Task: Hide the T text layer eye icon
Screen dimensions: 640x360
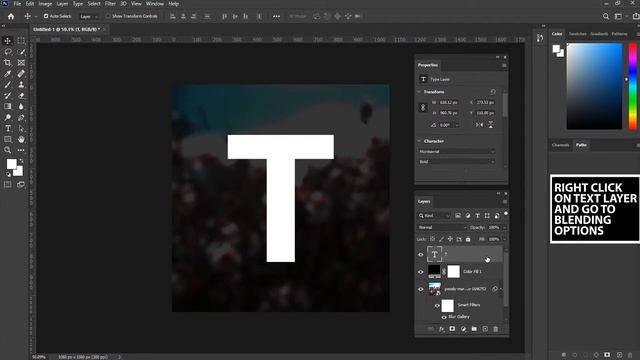Action: 420,254
